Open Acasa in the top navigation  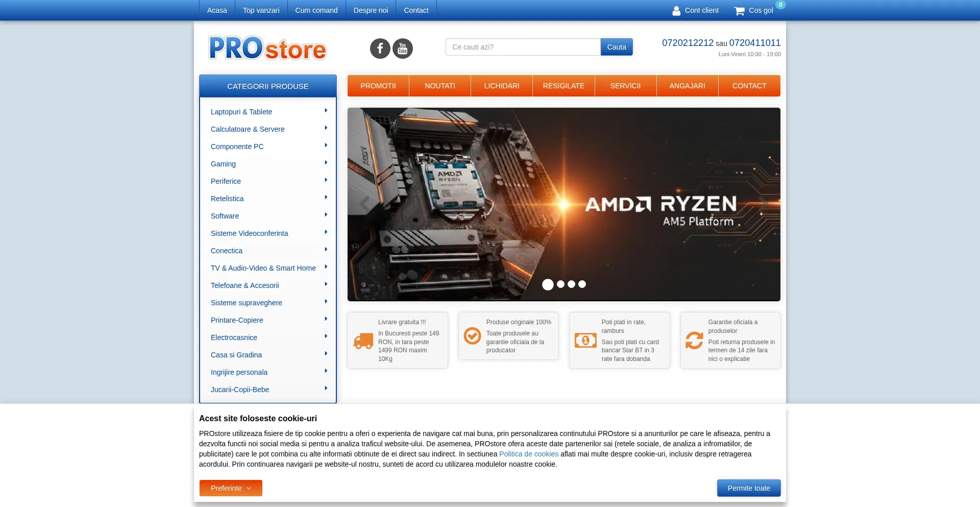pos(217,10)
